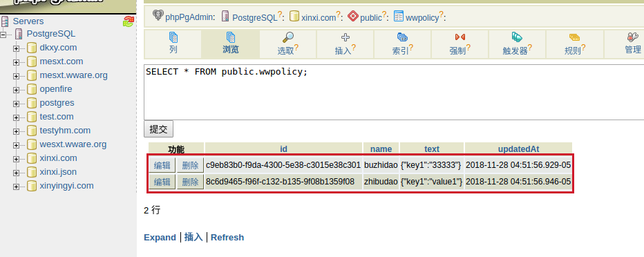Screen dimensions: 644x257
Task: Click inside the SQL query text area
Action: click(x=394, y=92)
